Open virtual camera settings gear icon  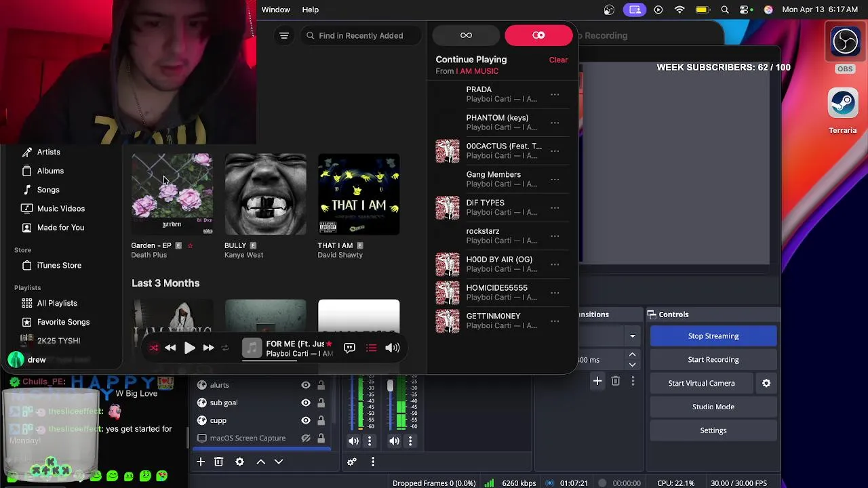tap(766, 384)
